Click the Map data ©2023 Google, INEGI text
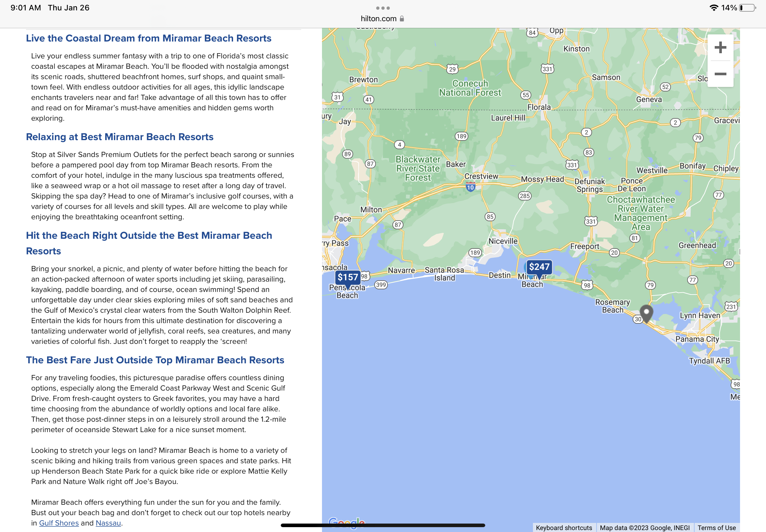This screenshot has width=766, height=532. [x=645, y=528]
